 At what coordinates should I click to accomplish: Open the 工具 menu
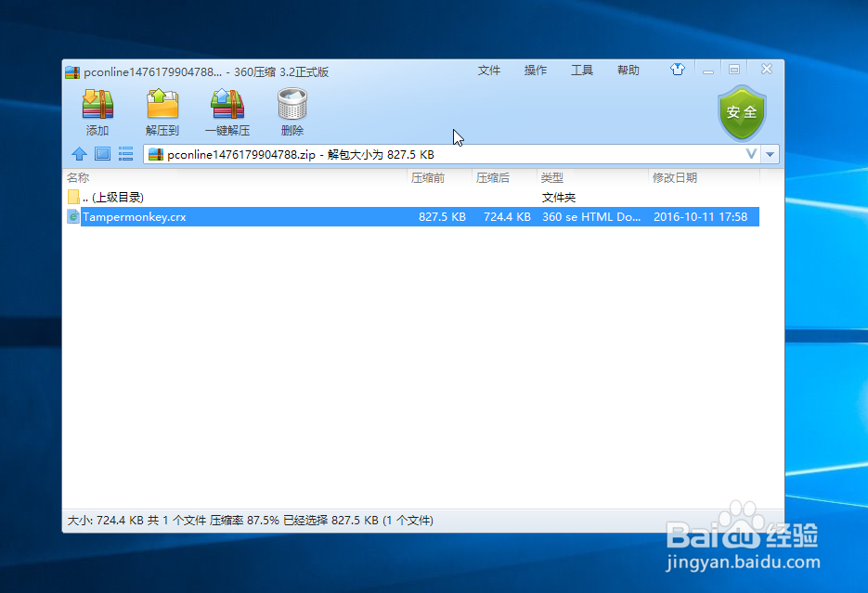582,71
